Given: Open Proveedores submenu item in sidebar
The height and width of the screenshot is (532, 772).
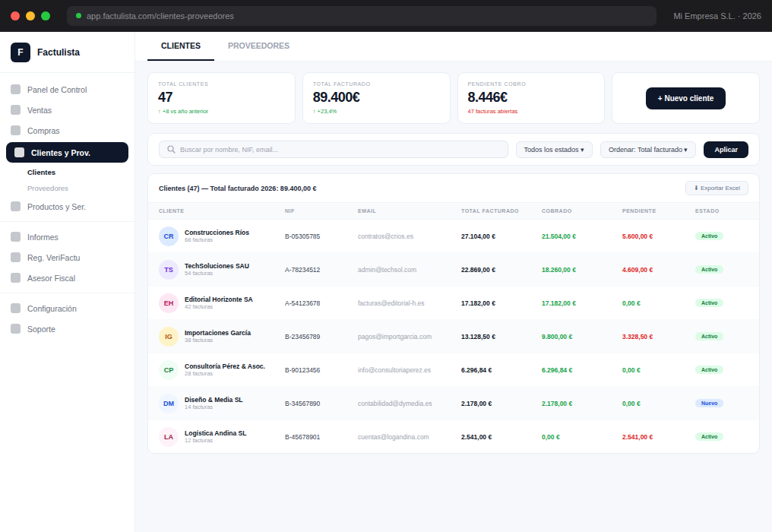Looking at the screenshot, I should tap(48, 188).
